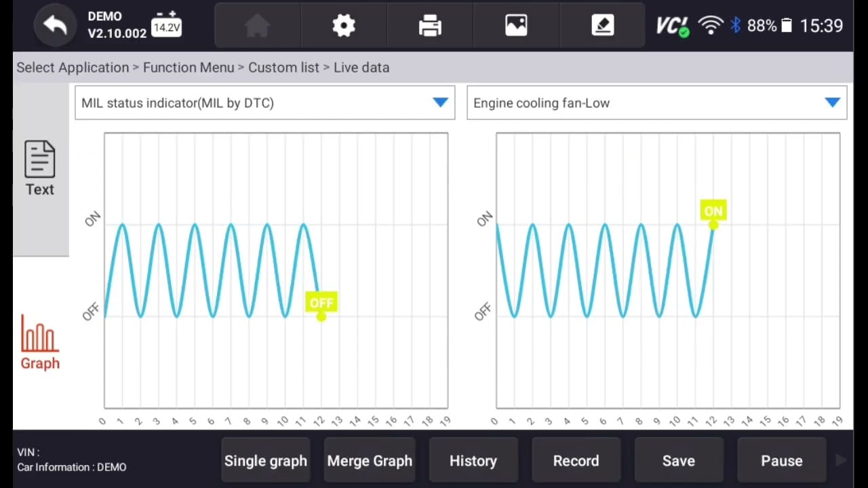Click the printer icon
The image size is (868, 488).
click(x=430, y=26)
